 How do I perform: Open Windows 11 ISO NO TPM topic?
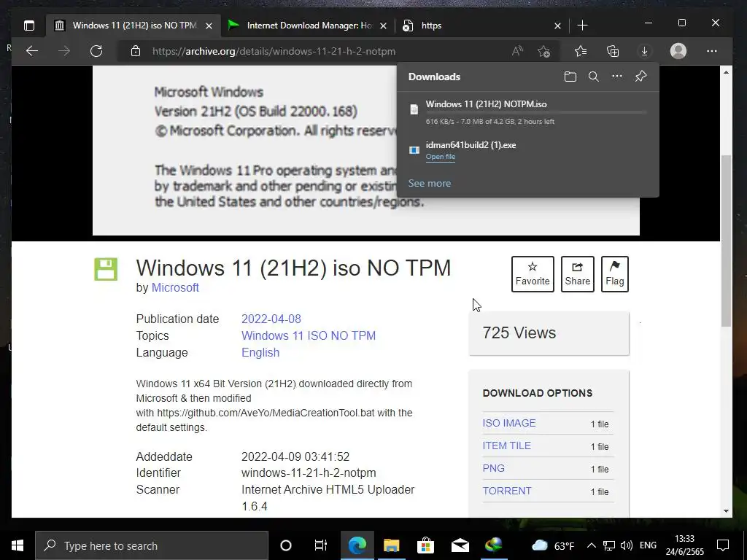coord(309,335)
